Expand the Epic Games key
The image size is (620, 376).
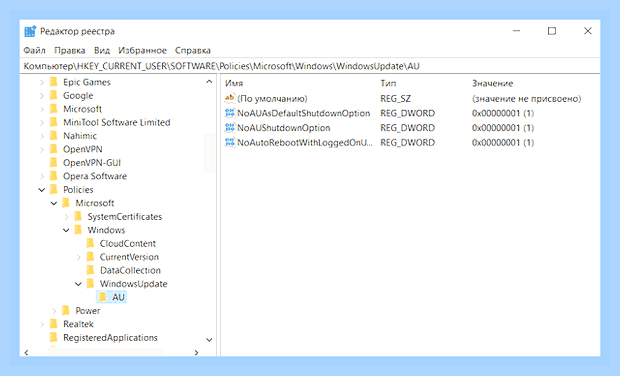42,83
